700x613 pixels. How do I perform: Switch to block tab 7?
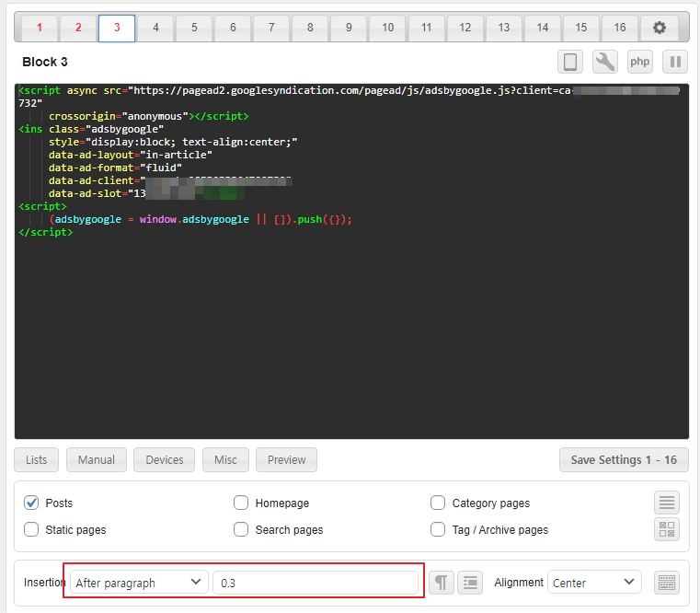[x=271, y=28]
